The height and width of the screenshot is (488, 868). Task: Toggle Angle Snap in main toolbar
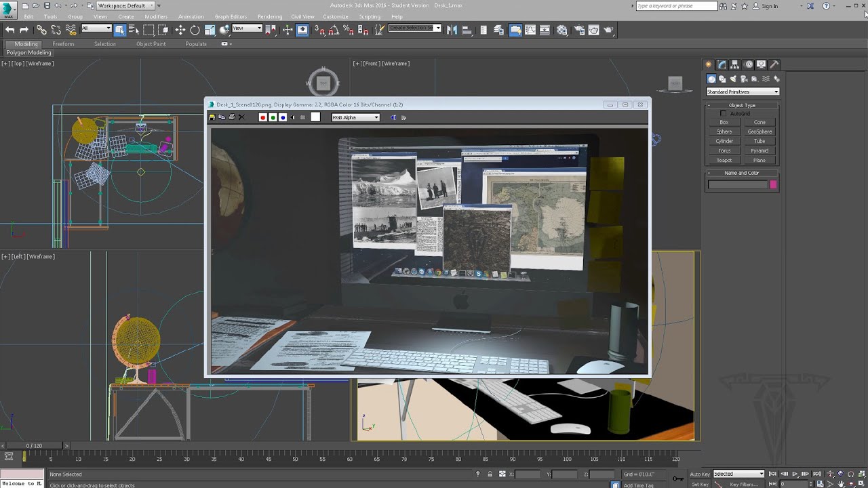click(333, 30)
